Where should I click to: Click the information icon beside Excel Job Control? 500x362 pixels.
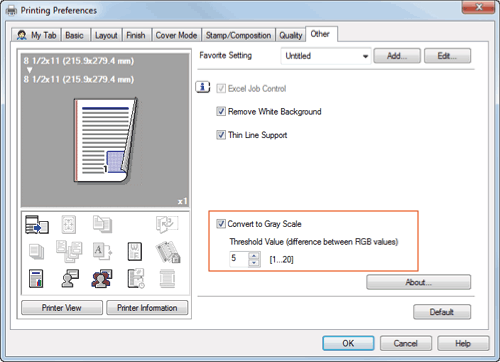tap(203, 87)
